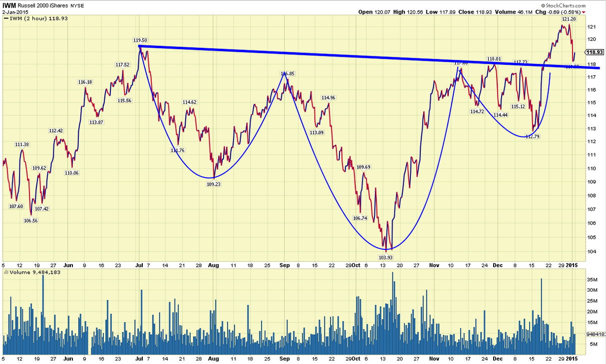Click the IWM ticker symbol in the header

pyautogui.click(x=10, y=4)
